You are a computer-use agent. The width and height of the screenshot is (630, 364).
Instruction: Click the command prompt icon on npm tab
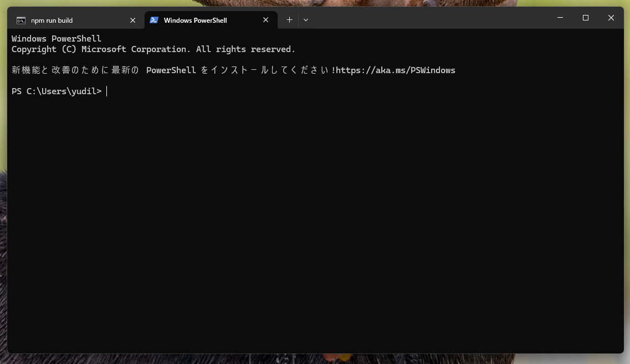21,20
